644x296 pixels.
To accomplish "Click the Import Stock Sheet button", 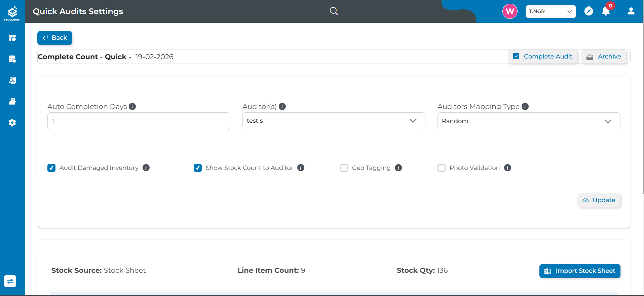I will tap(580, 271).
